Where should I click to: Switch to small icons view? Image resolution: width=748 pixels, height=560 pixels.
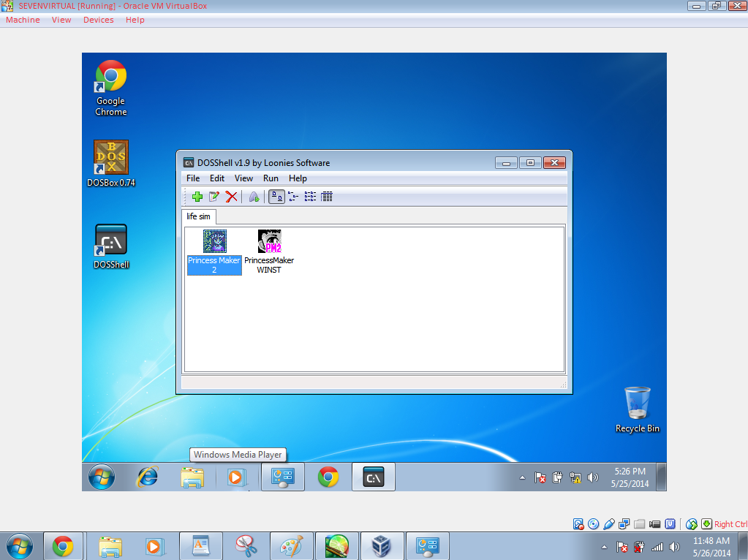tap(293, 197)
